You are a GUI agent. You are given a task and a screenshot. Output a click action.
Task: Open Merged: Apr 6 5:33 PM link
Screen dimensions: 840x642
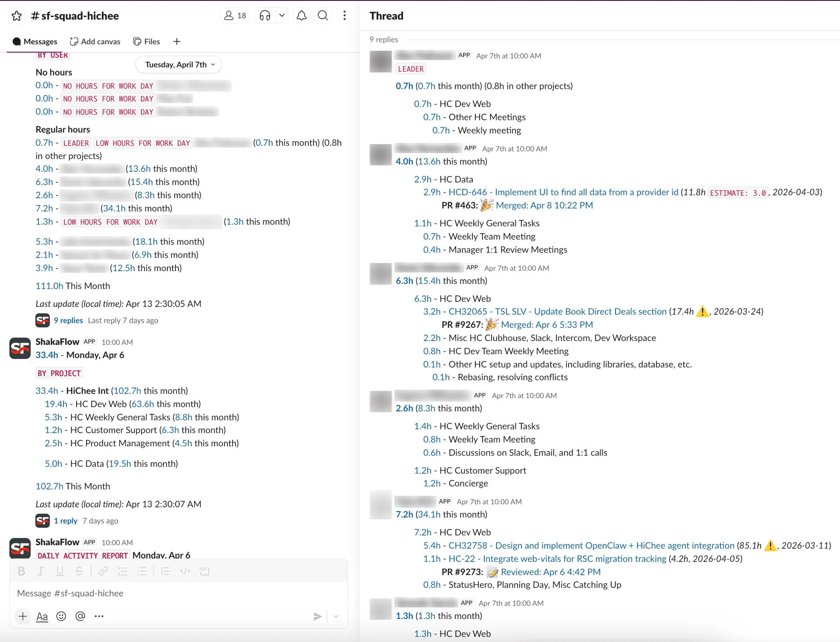point(547,325)
